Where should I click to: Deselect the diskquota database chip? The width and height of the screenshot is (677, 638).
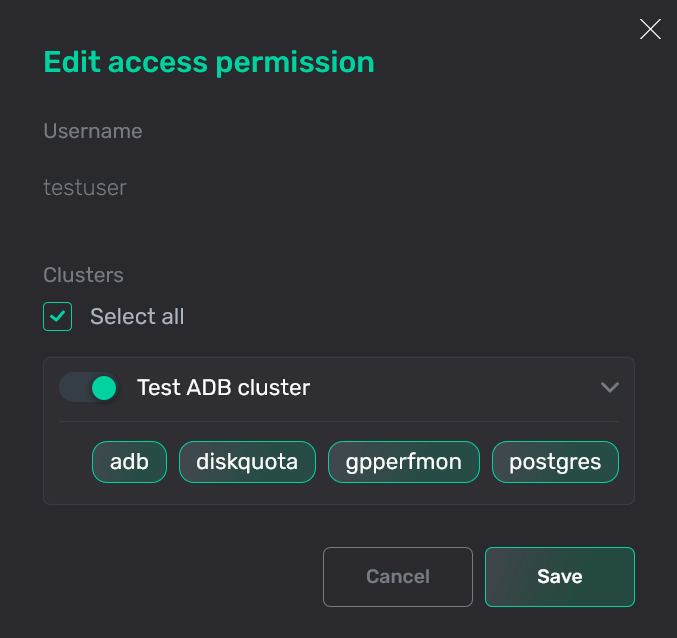247,462
